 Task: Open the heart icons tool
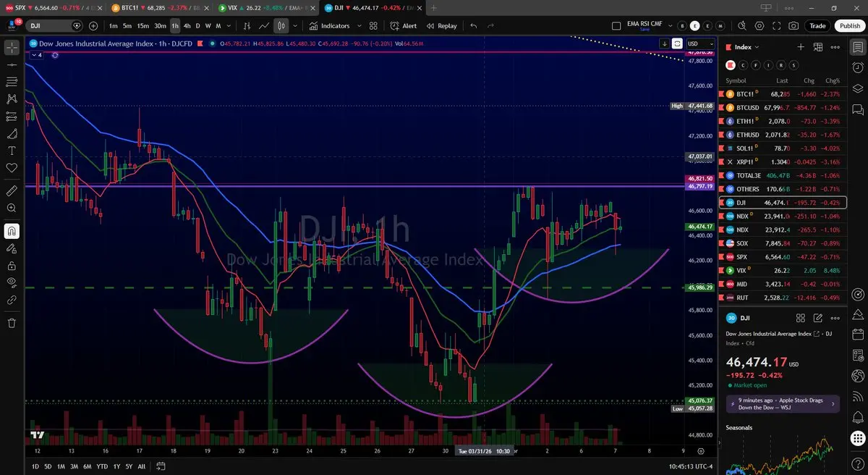[12, 168]
